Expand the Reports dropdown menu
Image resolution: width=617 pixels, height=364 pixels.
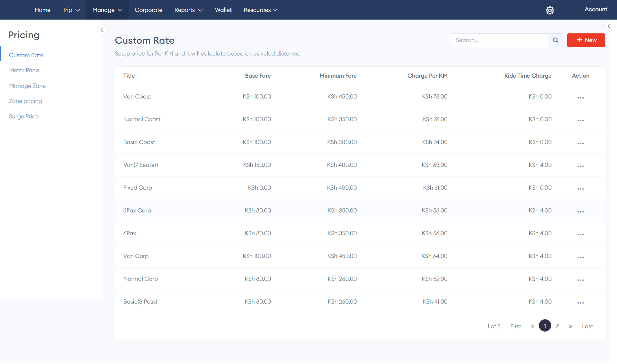click(188, 10)
